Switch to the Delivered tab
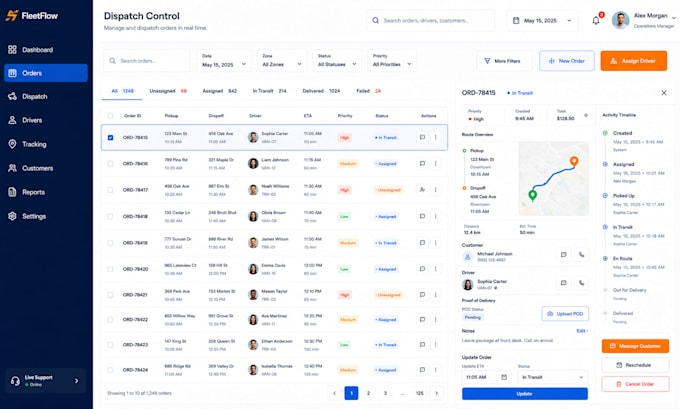The width and height of the screenshot is (680, 409). (321, 91)
